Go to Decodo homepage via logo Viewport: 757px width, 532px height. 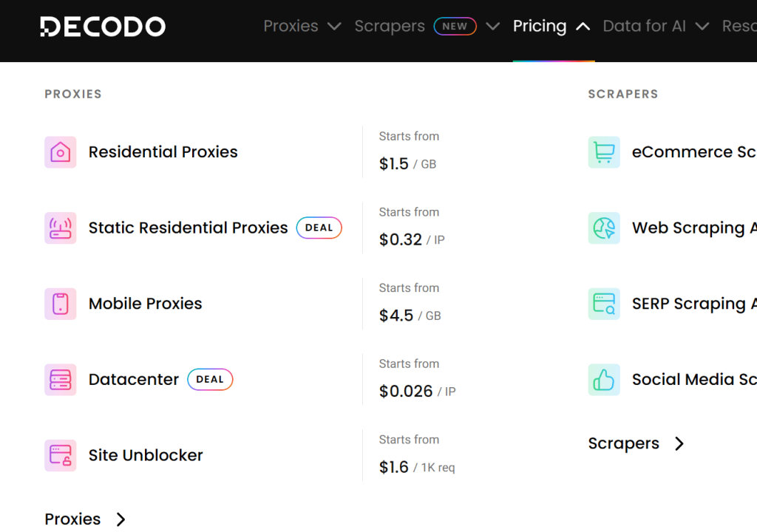pos(103,26)
